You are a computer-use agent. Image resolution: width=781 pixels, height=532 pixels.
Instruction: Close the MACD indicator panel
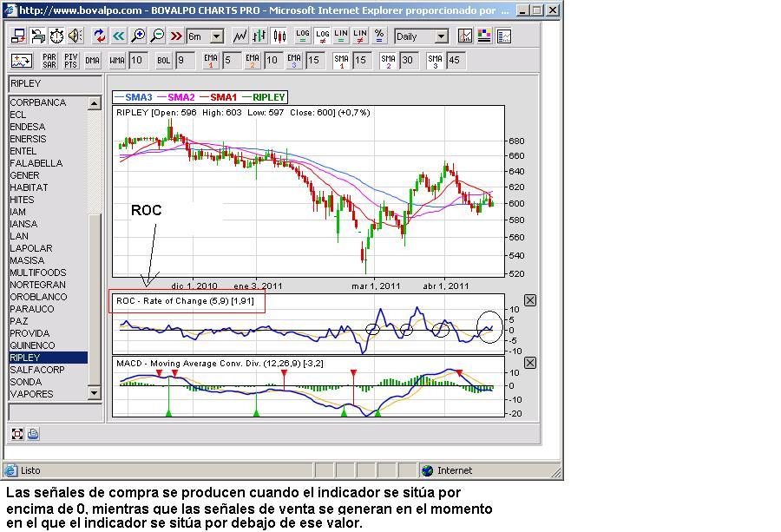(530, 363)
